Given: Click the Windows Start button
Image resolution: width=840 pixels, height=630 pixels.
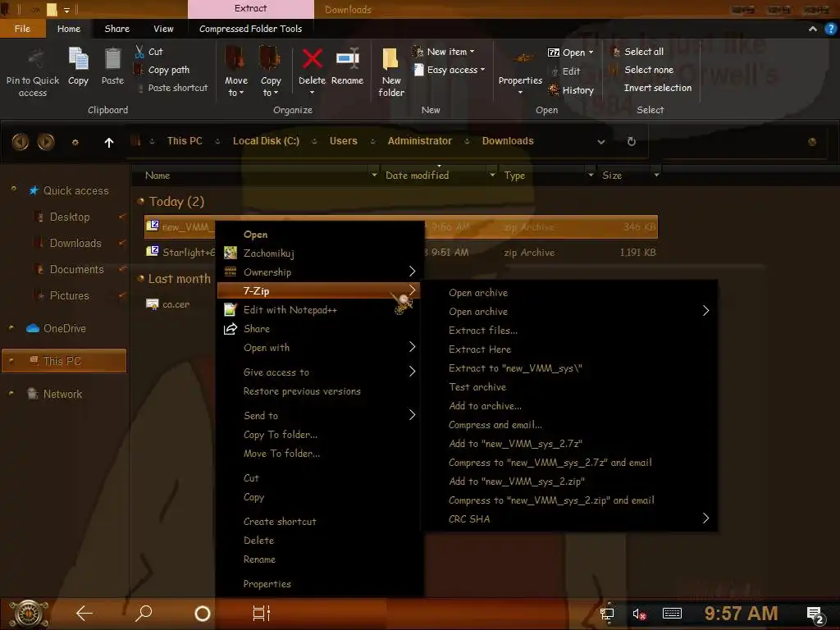Looking at the screenshot, I should 29,614.
